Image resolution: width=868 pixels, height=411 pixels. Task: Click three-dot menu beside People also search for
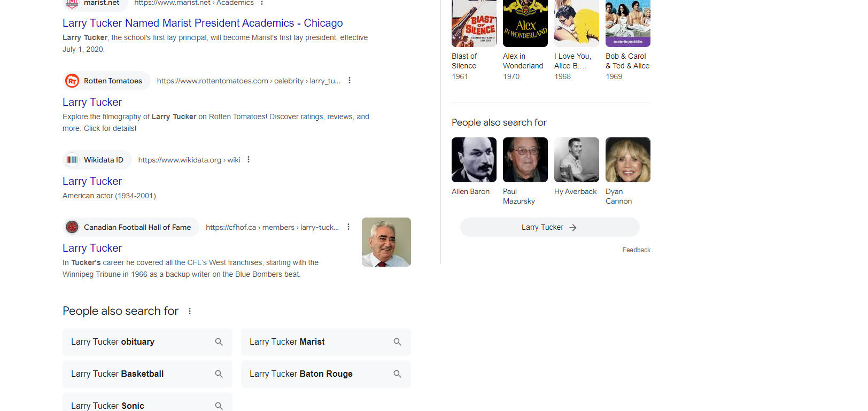[190, 311]
